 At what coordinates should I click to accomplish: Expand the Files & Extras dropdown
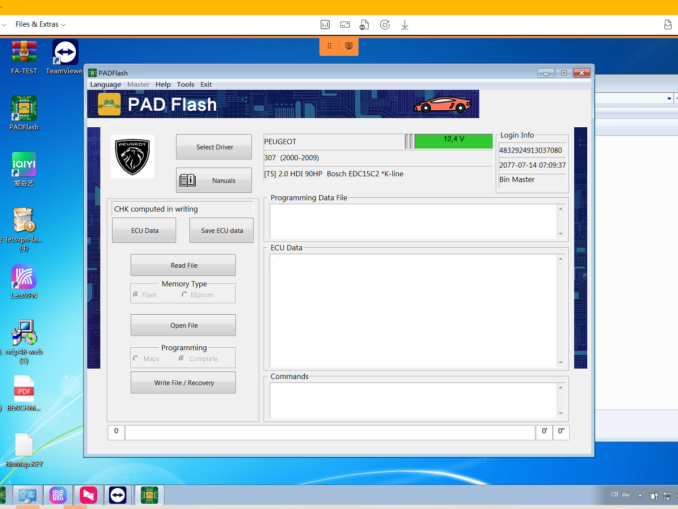click(41, 24)
